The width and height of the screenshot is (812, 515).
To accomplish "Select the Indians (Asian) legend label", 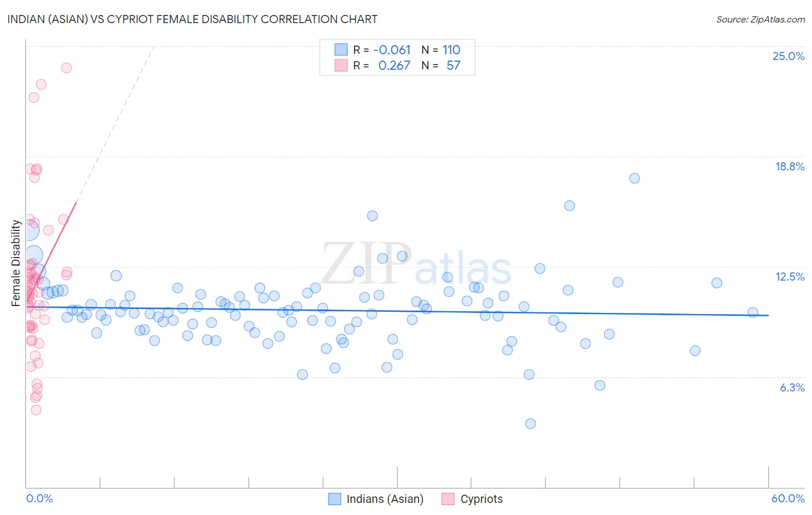I will tap(385, 499).
